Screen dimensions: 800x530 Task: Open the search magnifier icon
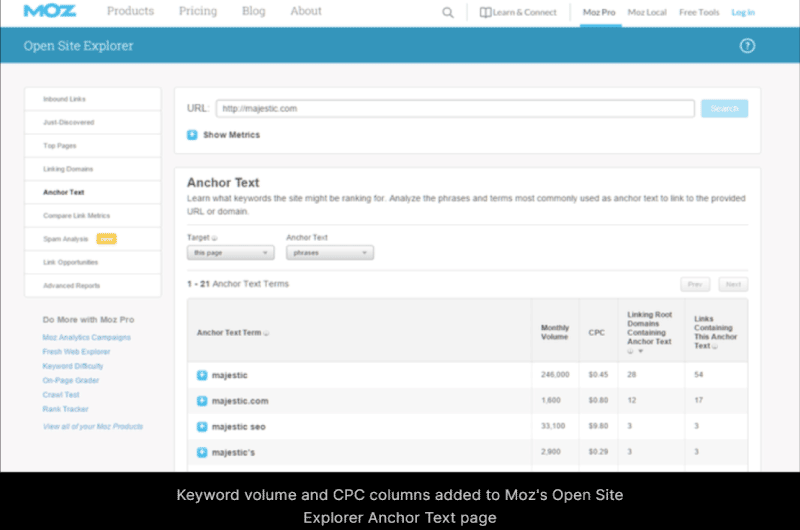[447, 12]
